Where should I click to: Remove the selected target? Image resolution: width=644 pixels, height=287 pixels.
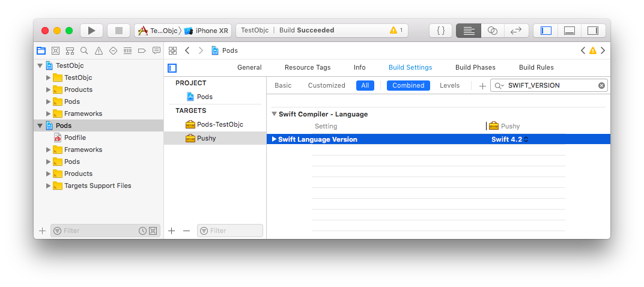[x=186, y=231]
